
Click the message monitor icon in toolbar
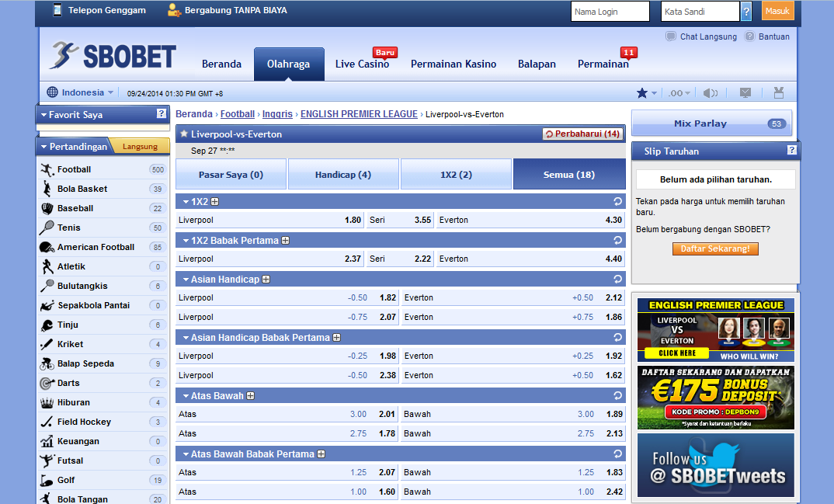coord(745,93)
